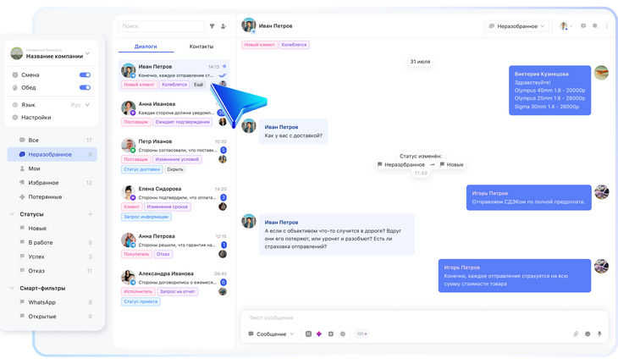Click the pin icon on Иван Петров dialog
This screenshot has width=618, height=364.
click(223, 66)
